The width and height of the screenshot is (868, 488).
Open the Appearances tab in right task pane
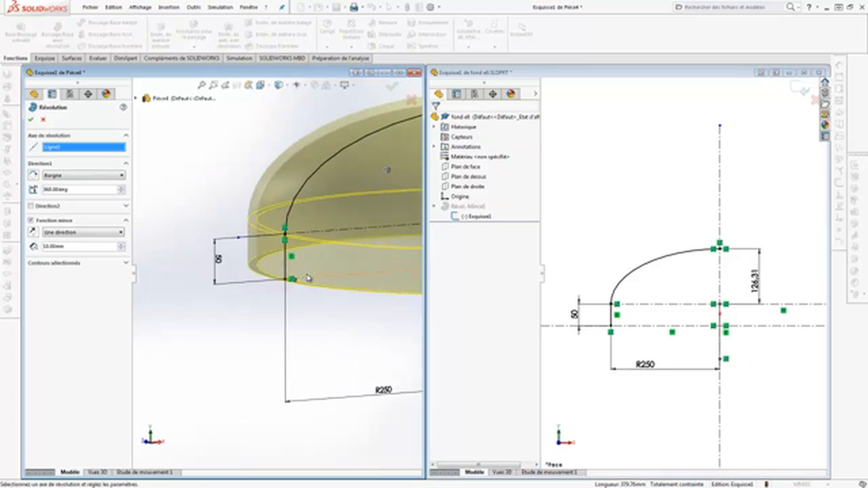tap(825, 125)
